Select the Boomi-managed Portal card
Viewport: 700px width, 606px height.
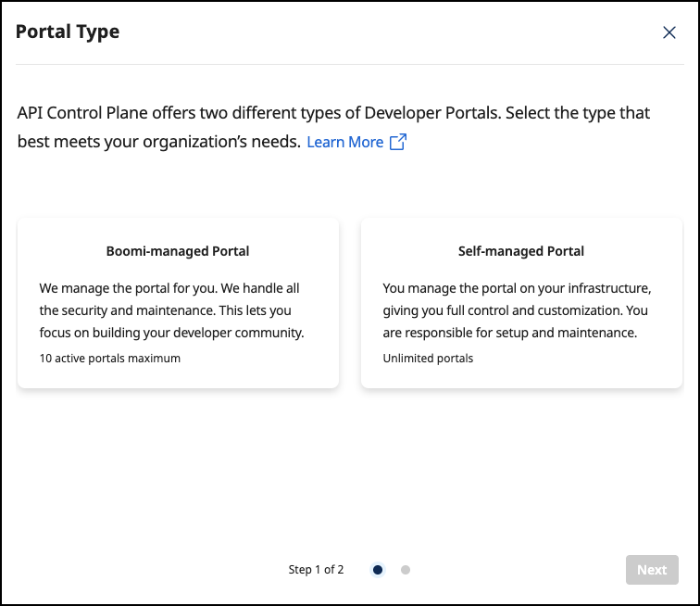(178, 303)
